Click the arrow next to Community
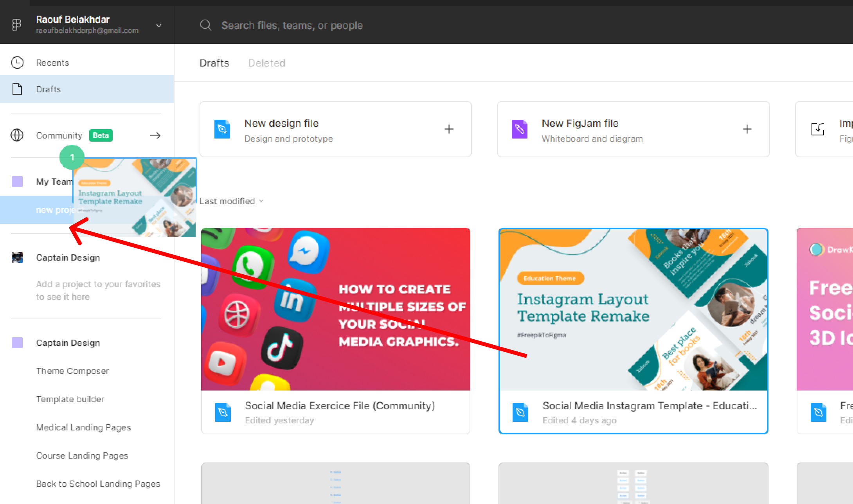 pos(155,135)
